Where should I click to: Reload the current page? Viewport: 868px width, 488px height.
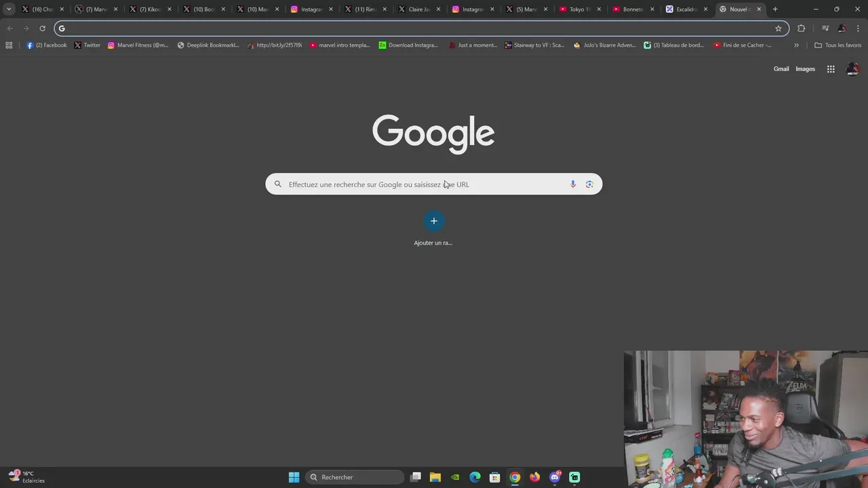pyautogui.click(x=42, y=28)
